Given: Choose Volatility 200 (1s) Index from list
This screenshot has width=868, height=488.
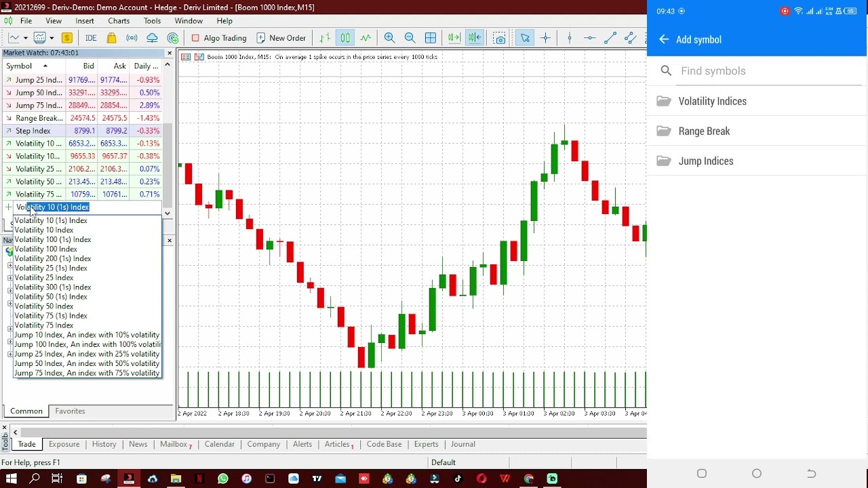Looking at the screenshot, I should click(x=53, y=258).
